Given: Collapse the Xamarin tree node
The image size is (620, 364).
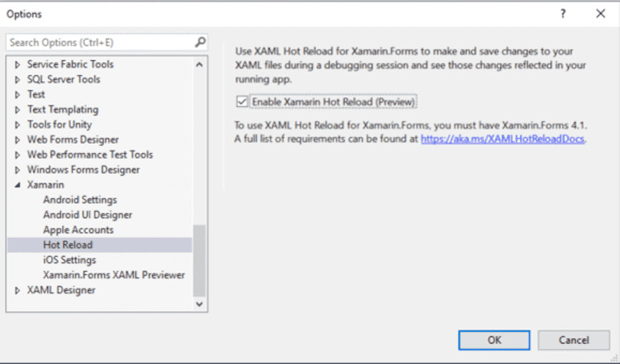Looking at the screenshot, I should (17, 185).
